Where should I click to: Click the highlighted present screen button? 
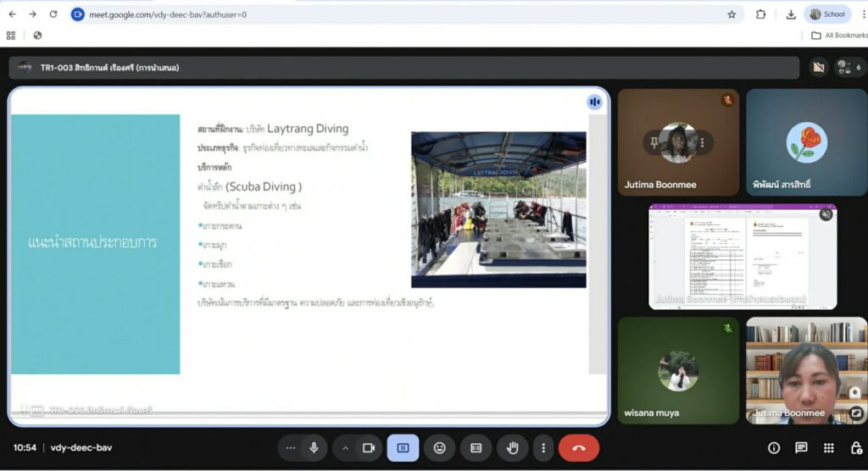tap(403, 447)
